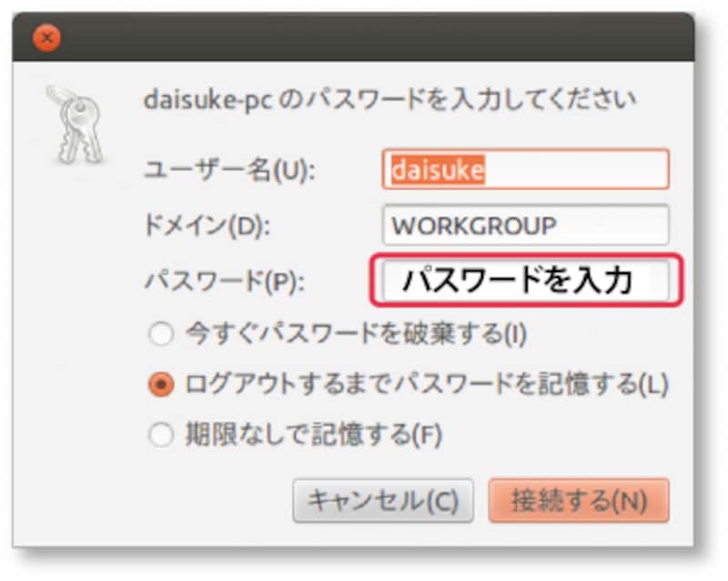The height and width of the screenshot is (581, 728).
Task: Click the パスワード input field
Action: (526, 280)
